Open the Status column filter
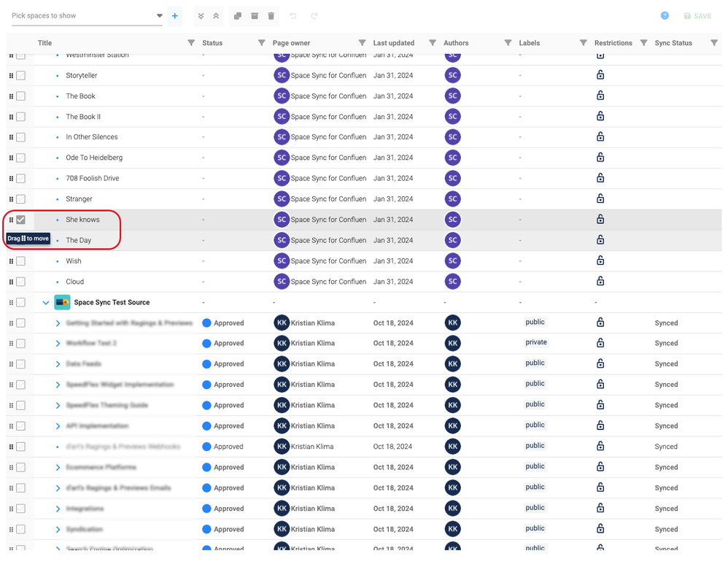Screen dimensions: 728x586 [261, 43]
